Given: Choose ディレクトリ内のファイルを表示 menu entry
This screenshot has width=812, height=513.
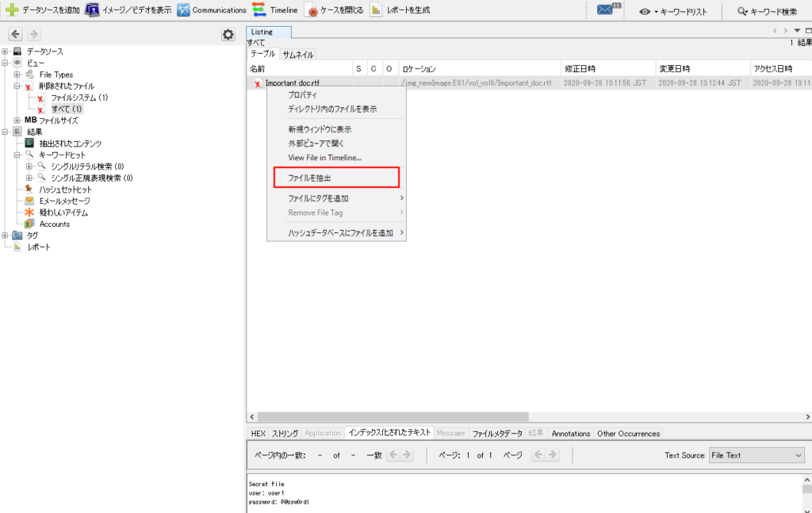Looking at the screenshot, I should 336,109.
